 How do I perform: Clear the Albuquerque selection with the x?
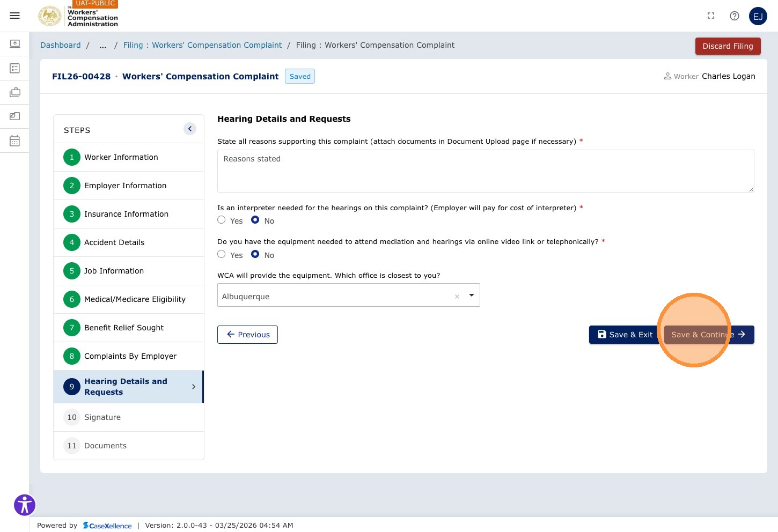[457, 296]
